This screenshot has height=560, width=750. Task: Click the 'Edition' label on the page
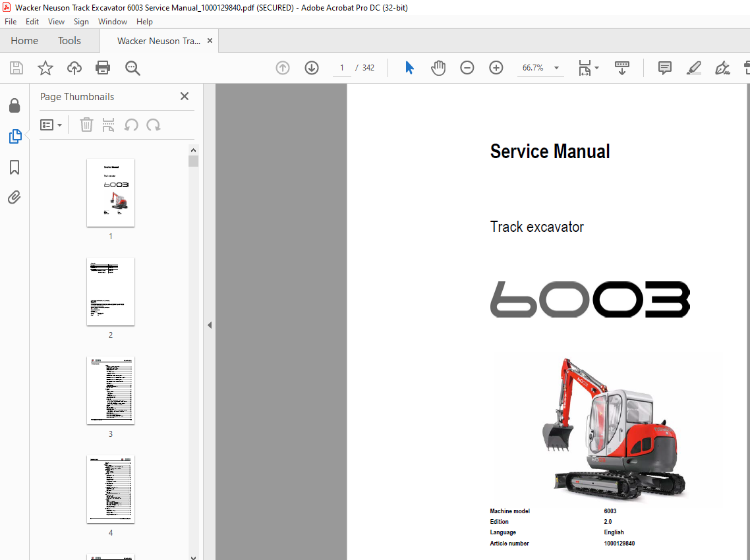499,522
